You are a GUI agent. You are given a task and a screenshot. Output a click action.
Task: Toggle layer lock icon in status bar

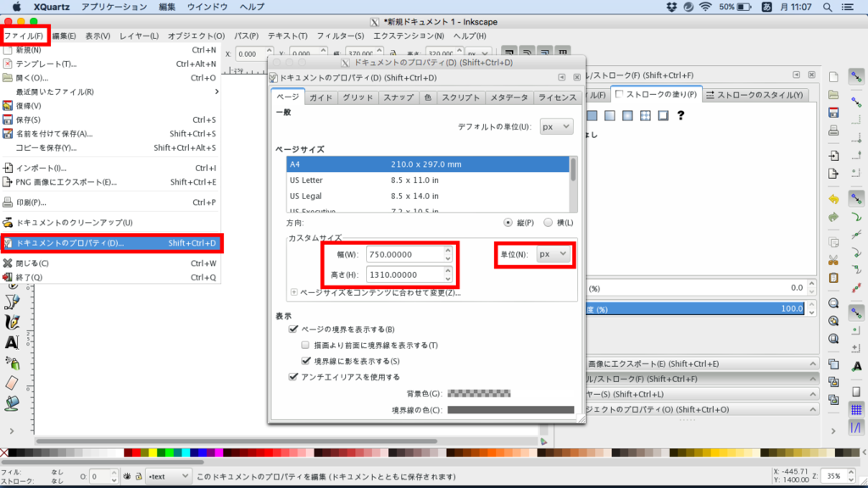click(x=138, y=476)
